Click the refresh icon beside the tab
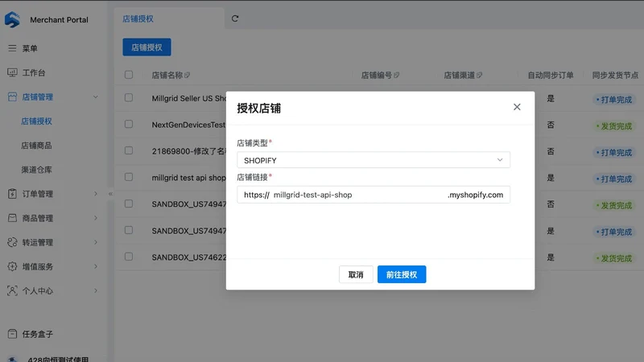This screenshot has width=644, height=362. [235, 19]
